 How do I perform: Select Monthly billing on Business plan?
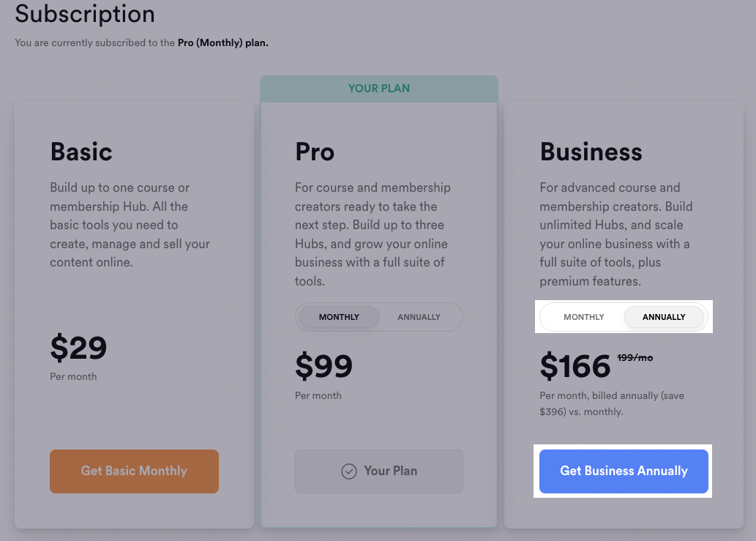pos(584,317)
